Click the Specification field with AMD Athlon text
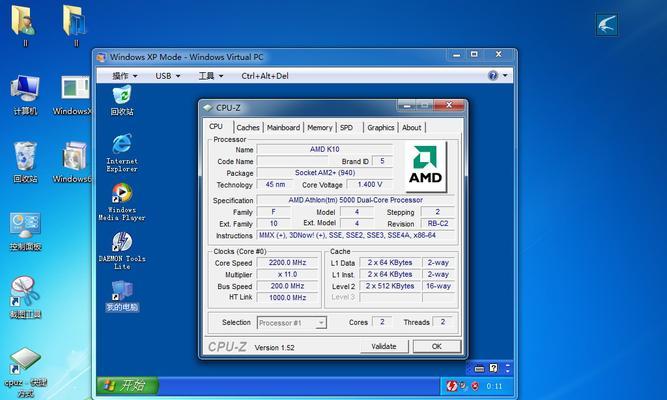Screen dimensions: 667x400 pos(356,200)
